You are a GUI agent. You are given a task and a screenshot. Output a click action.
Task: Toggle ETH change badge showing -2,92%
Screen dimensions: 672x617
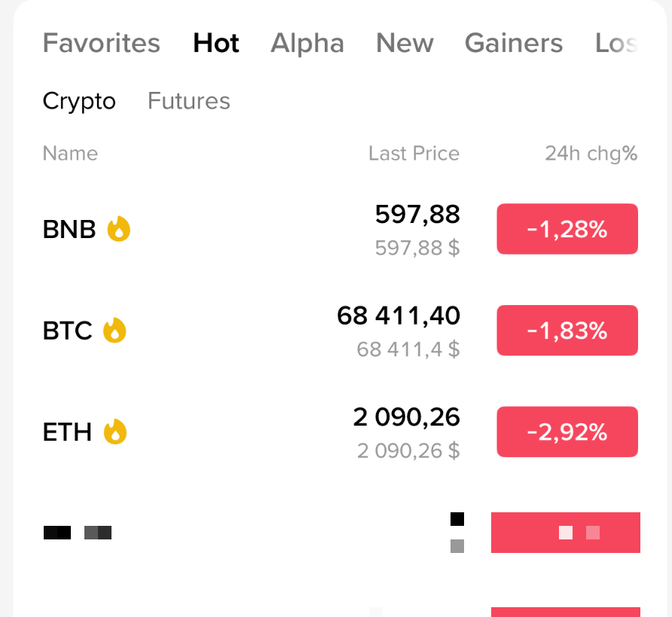click(x=567, y=432)
